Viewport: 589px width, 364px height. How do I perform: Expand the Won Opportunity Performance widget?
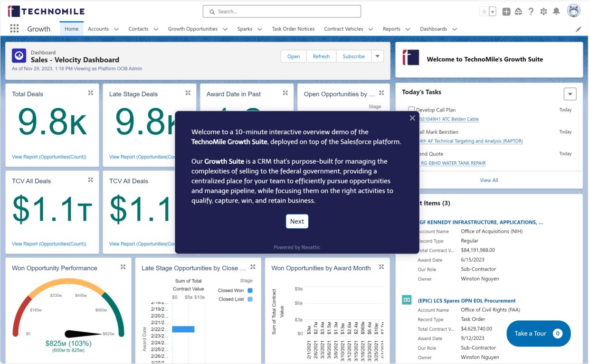[x=123, y=267]
